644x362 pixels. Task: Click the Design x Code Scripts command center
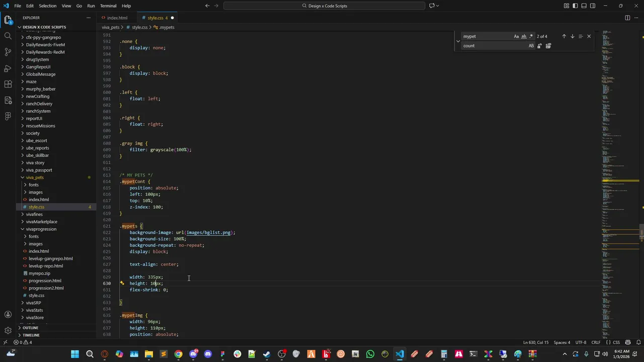(x=325, y=6)
